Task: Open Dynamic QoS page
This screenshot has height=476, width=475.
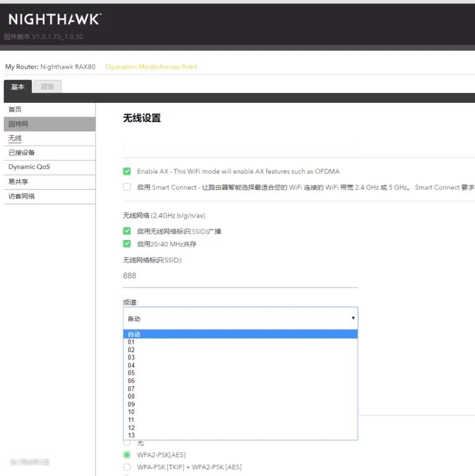Action: pyautogui.click(x=49, y=167)
